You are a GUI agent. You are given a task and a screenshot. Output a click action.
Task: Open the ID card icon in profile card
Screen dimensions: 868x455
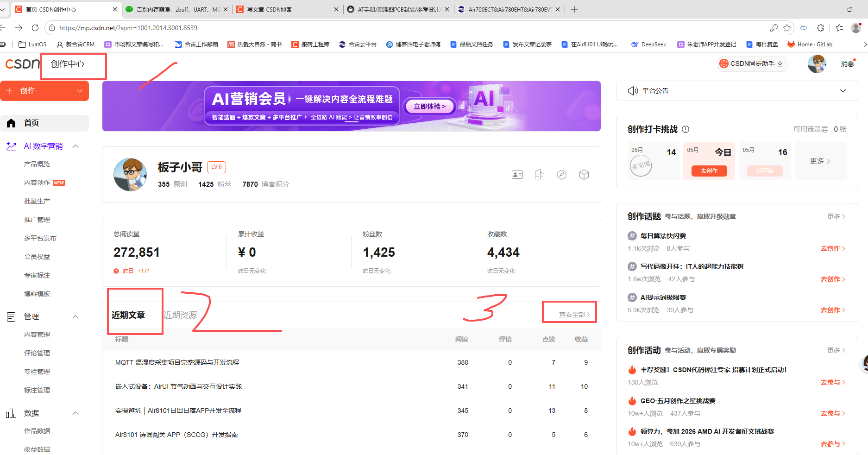point(517,175)
